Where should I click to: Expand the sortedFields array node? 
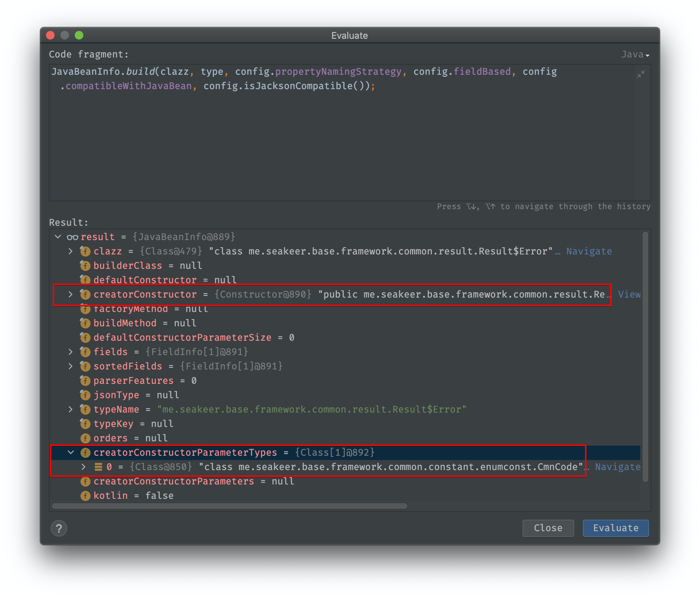point(71,366)
